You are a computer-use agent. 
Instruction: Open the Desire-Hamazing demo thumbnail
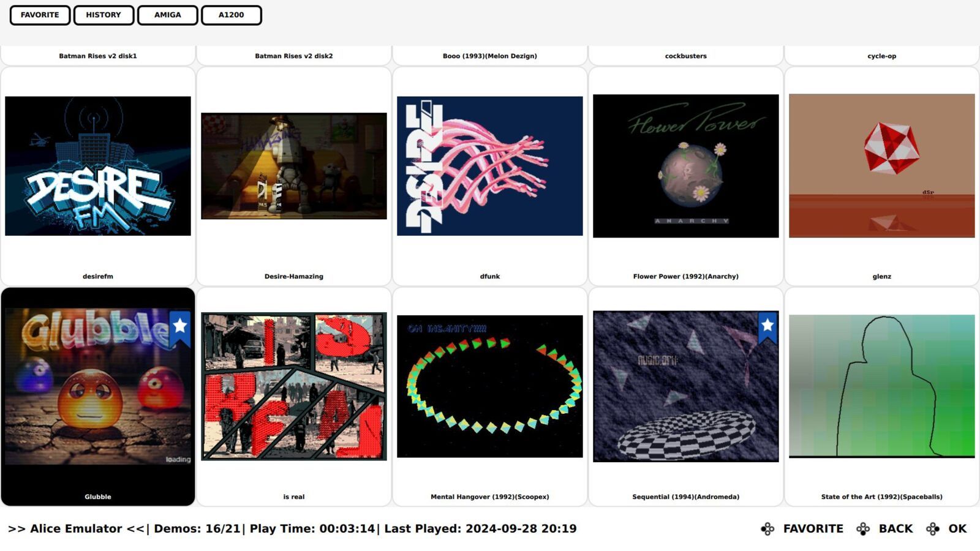pos(294,166)
